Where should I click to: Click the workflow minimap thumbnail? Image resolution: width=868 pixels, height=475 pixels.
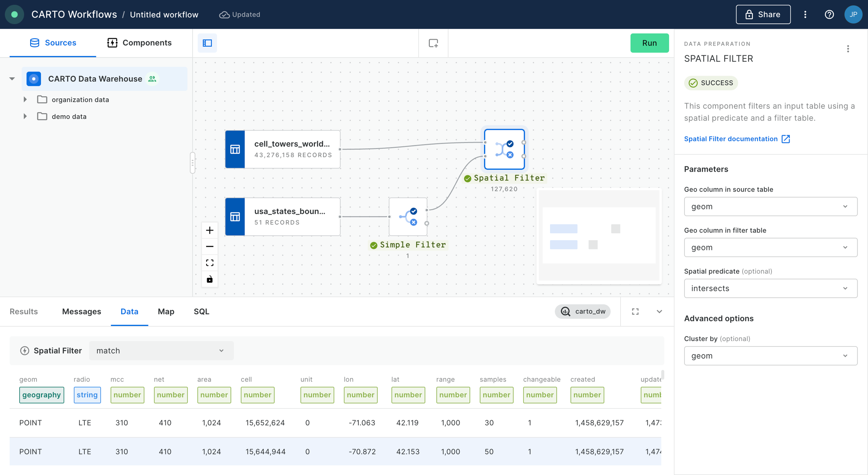pyautogui.click(x=599, y=236)
